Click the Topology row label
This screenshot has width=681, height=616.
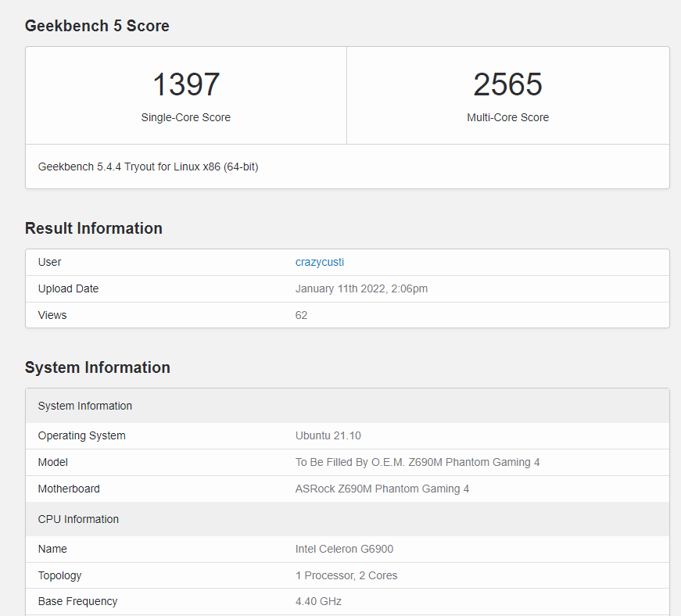[59, 575]
